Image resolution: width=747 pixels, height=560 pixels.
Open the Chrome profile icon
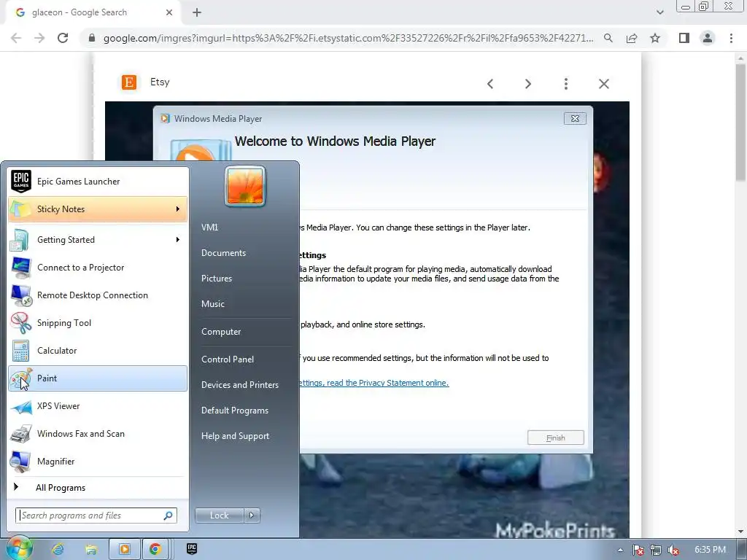point(708,38)
